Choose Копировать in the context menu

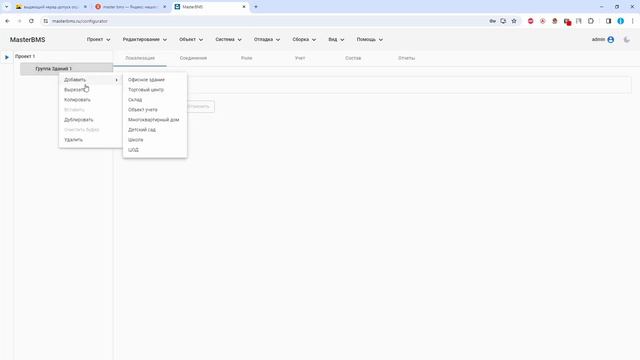91,100
